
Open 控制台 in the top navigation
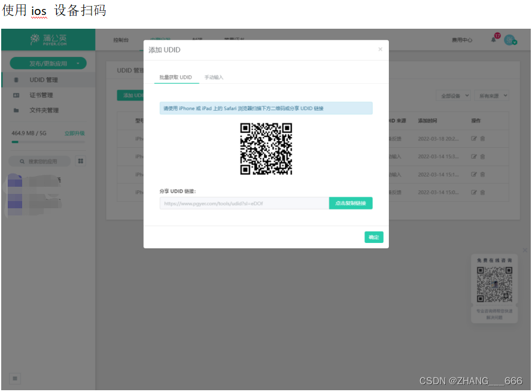tap(121, 40)
